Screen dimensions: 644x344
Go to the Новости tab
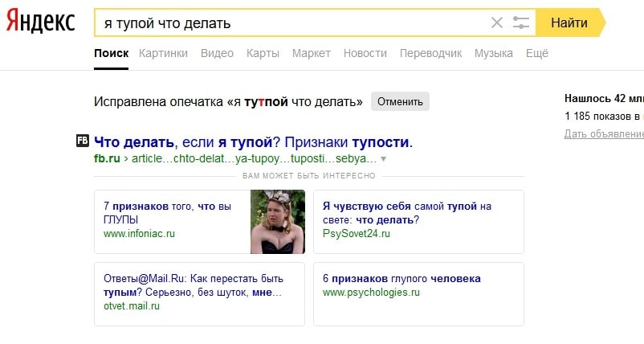365,53
